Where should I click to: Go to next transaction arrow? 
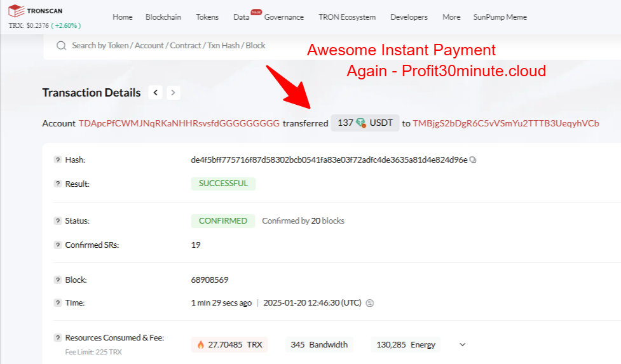pos(173,93)
